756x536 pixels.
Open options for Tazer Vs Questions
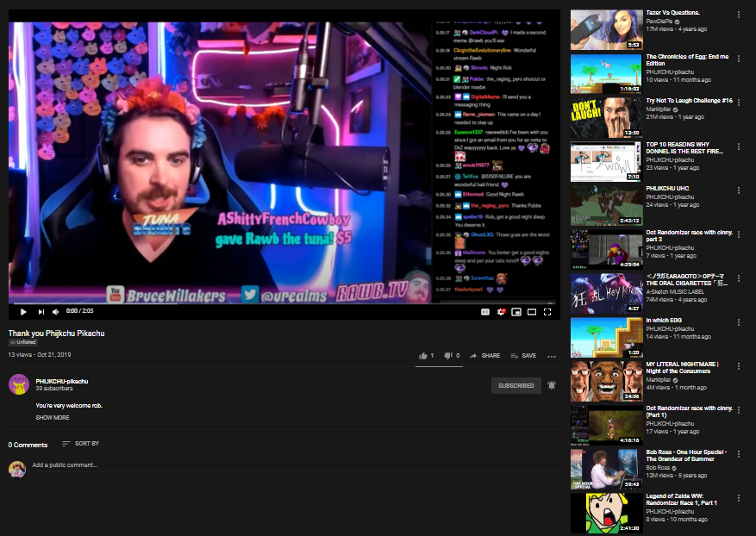[x=738, y=15]
